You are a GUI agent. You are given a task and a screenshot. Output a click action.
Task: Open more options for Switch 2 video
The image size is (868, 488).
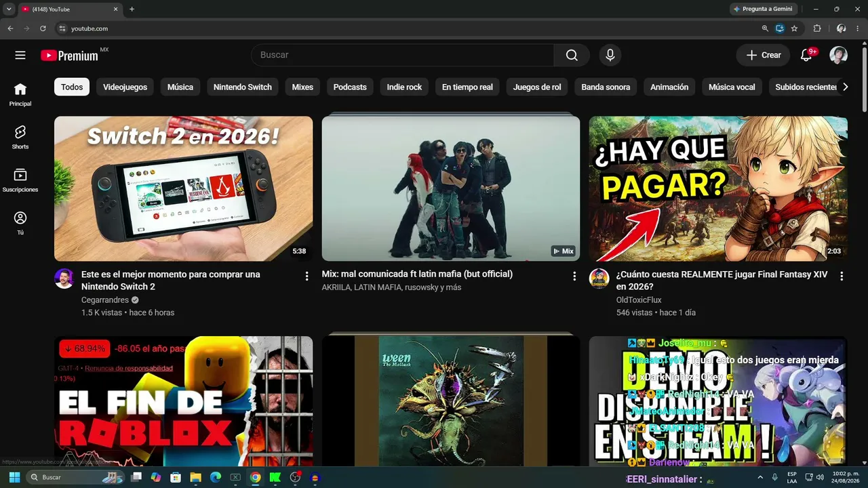tap(307, 276)
